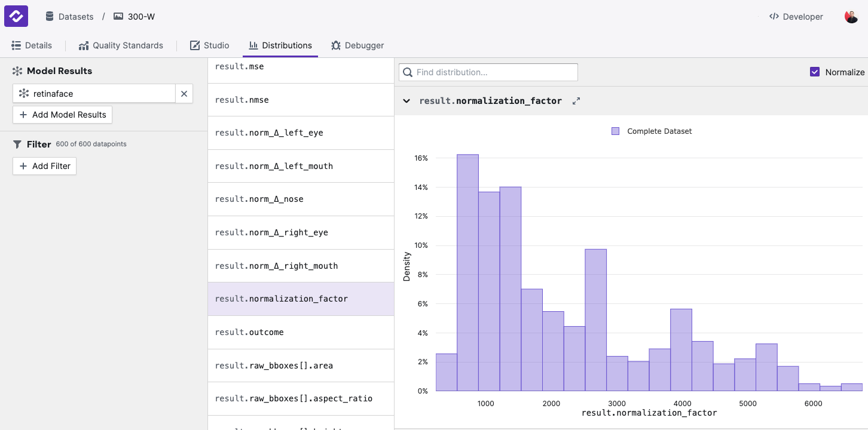Click the Model Results section icon
The height and width of the screenshot is (430, 868).
pos(17,71)
